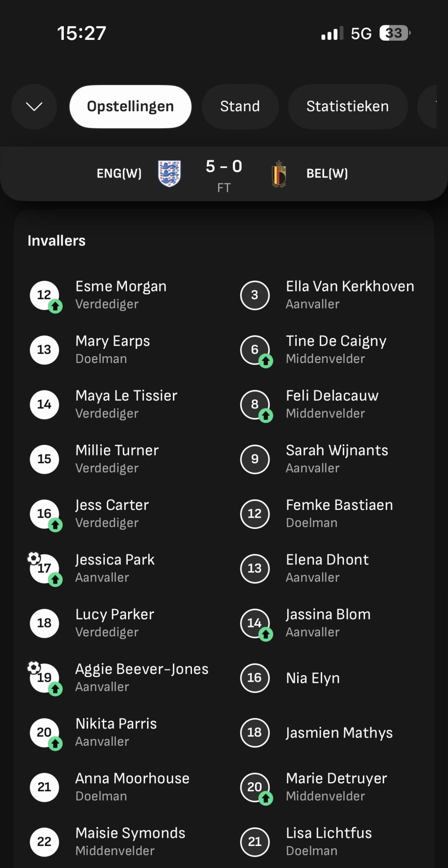
Task: Open Maya Le Tissier player details
Action: pyautogui.click(x=126, y=404)
